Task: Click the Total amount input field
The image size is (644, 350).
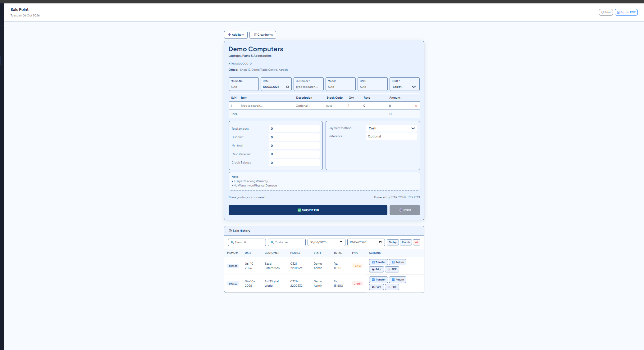Action: click(x=294, y=128)
